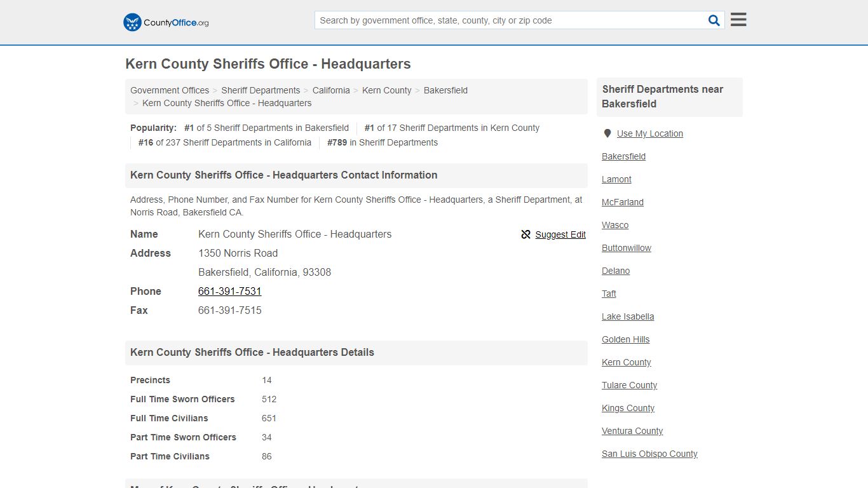The image size is (868, 488).
Task: Open Bakersfield in the sidebar list
Action: point(623,156)
